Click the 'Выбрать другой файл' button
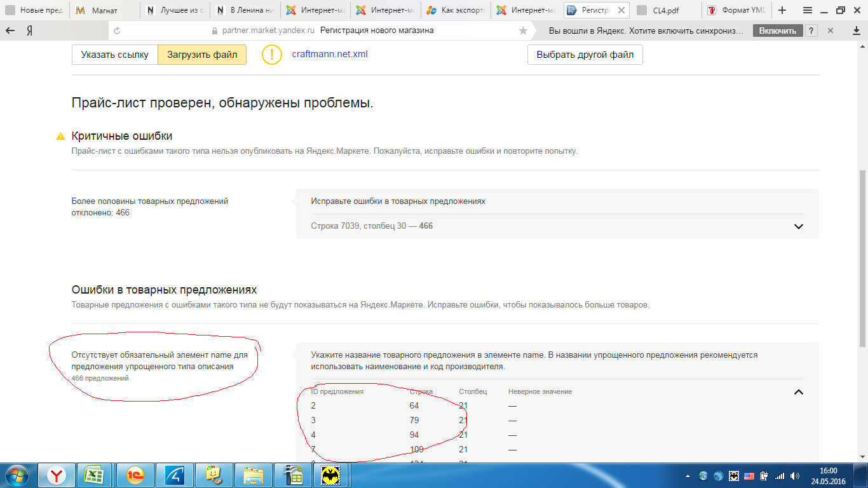The height and width of the screenshot is (488, 868). click(x=585, y=55)
